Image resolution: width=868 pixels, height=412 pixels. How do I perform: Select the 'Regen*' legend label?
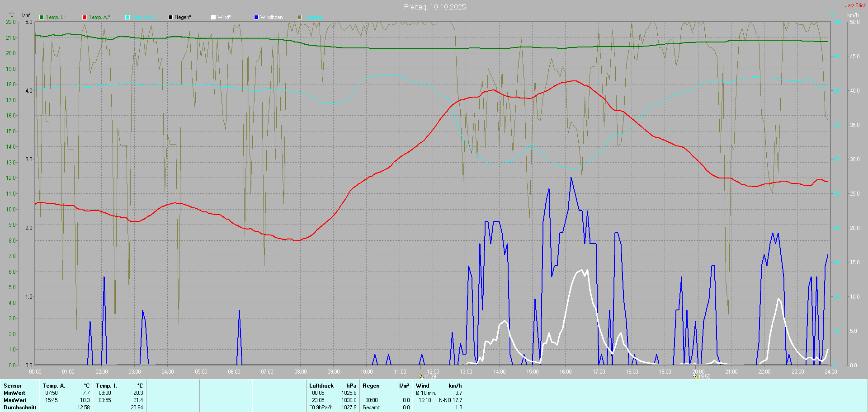[x=183, y=17]
